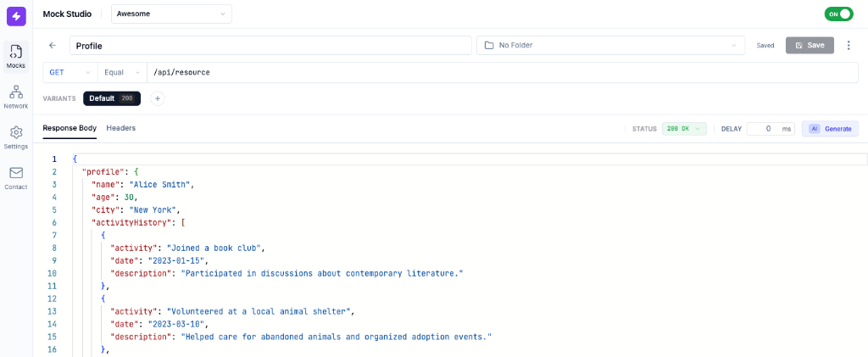Change the GET method dropdown
The image size is (868, 357).
[70, 72]
